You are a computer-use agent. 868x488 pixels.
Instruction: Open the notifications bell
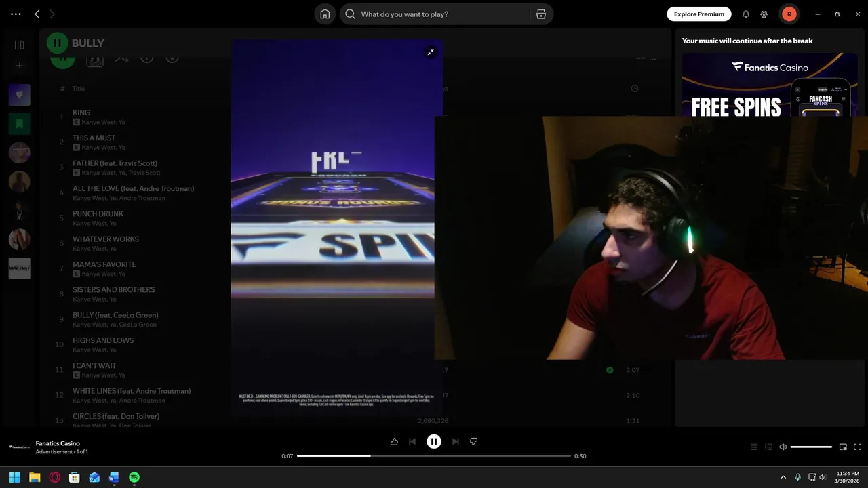[746, 14]
